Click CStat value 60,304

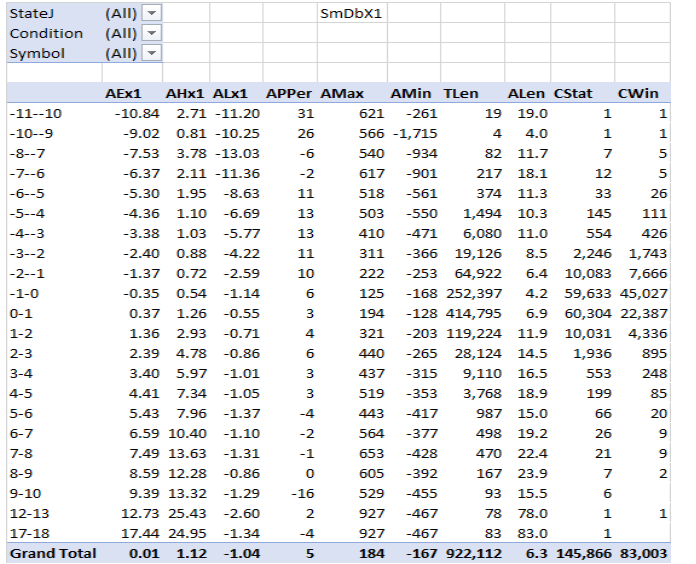tap(588, 314)
